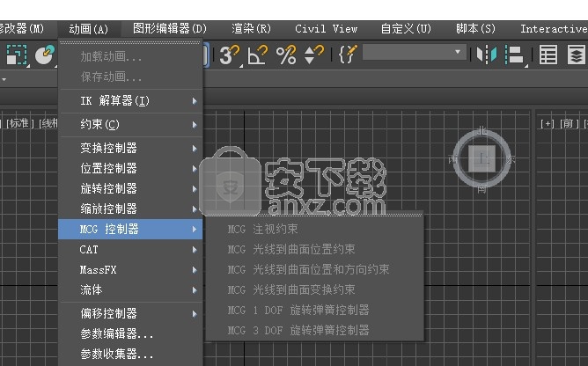Screen dimensions: 588x366
Task: Select the highlighted MCG 控制器 item
Action: 130,229
